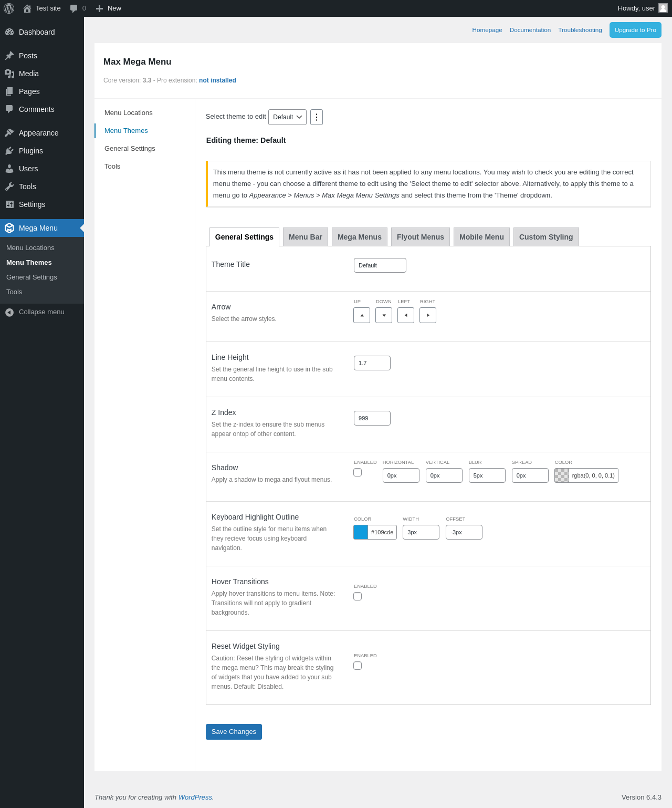Click the Appearance paintbrush icon
The image size is (672, 808).
[x=9, y=133]
